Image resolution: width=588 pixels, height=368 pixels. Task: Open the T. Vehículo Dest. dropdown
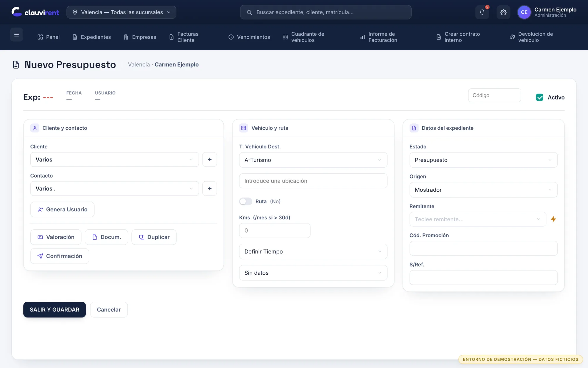pos(313,160)
